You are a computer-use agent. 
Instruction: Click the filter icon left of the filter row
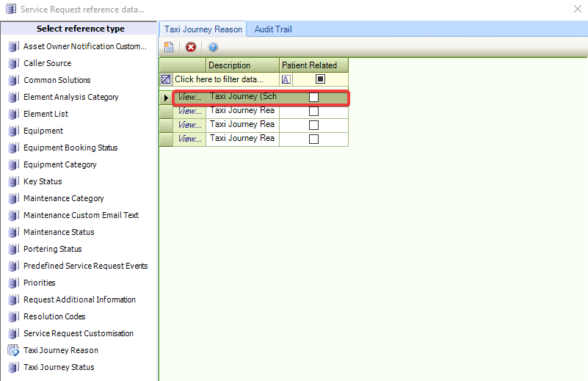click(166, 79)
